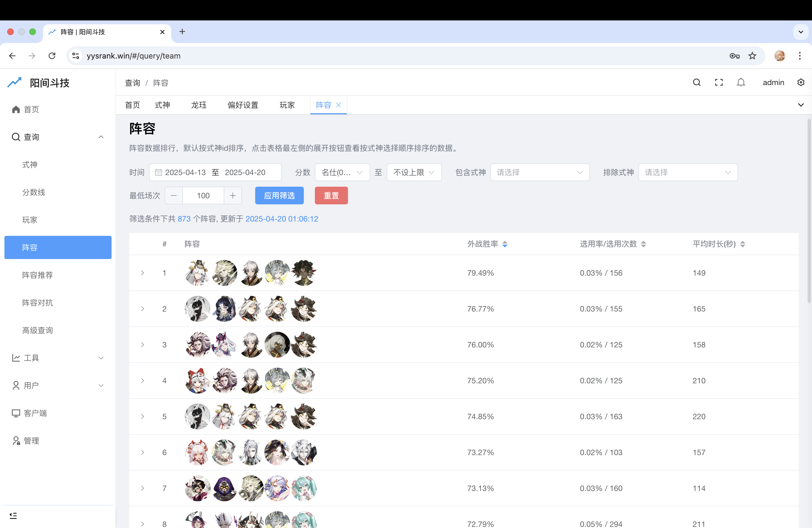
Task: Switch to the 玩家 tab
Action: [x=287, y=105]
